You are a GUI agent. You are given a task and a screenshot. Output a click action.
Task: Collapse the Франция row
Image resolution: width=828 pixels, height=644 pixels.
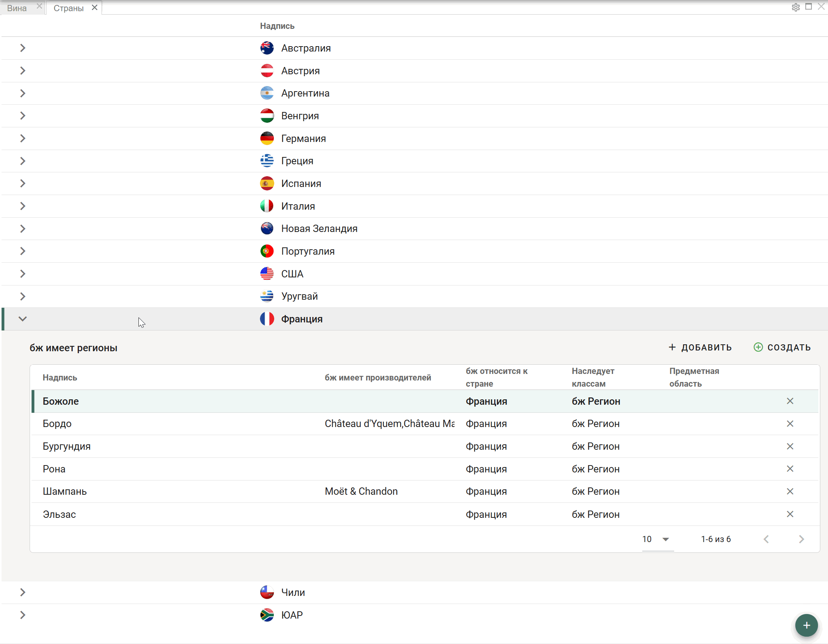point(23,319)
